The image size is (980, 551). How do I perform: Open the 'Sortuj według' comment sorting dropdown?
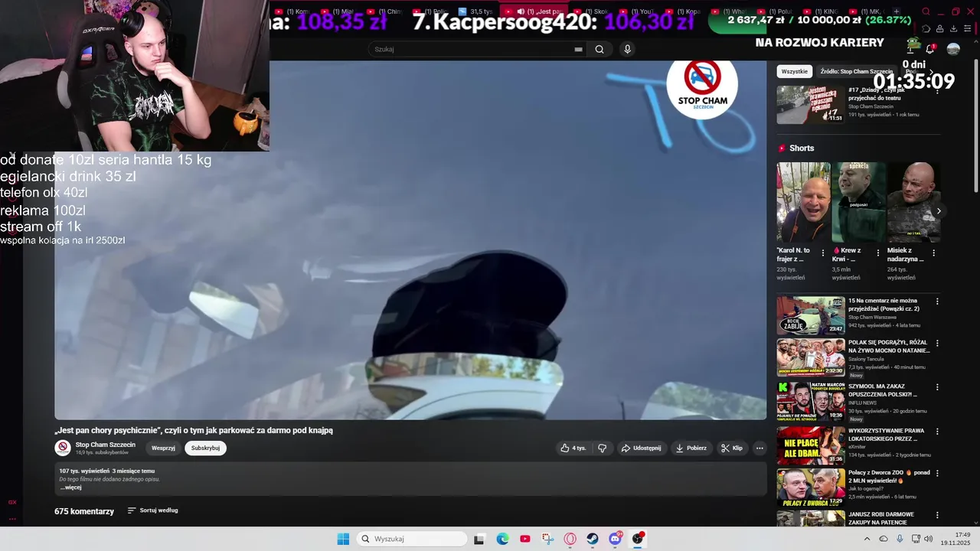(x=152, y=510)
